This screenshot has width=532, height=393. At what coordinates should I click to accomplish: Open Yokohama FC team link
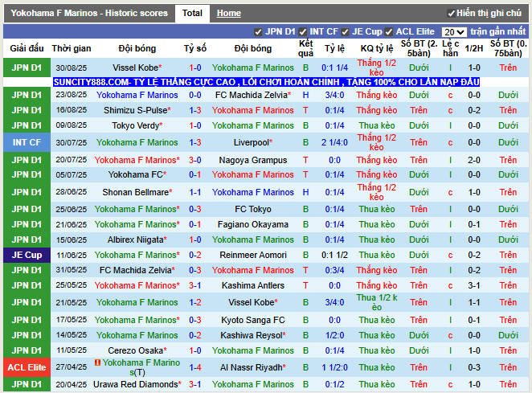(x=135, y=174)
